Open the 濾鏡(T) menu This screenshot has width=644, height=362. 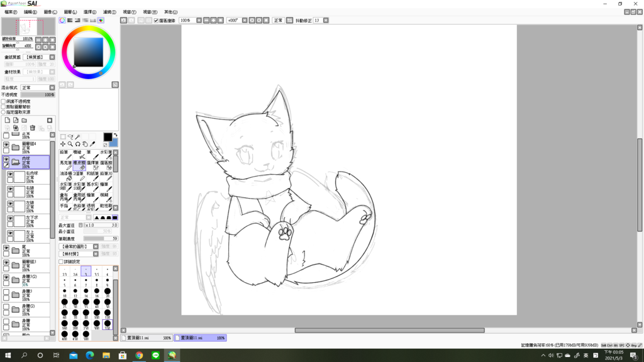[x=109, y=12]
